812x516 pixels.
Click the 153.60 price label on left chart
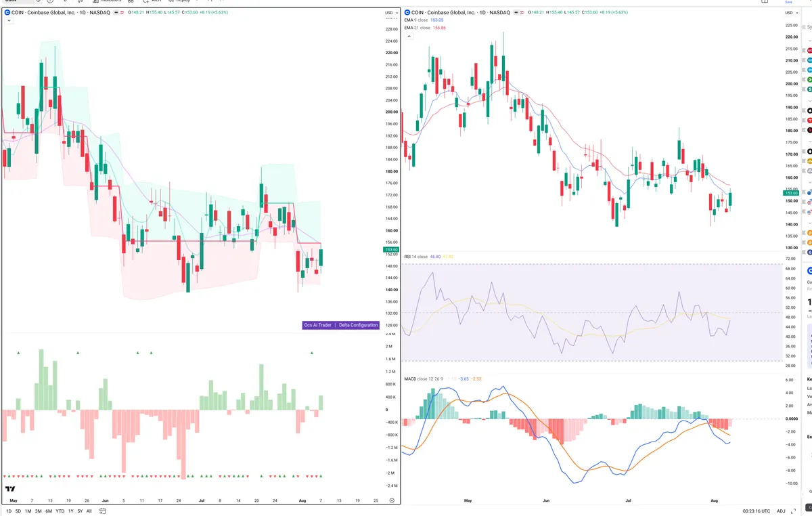pos(390,251)
